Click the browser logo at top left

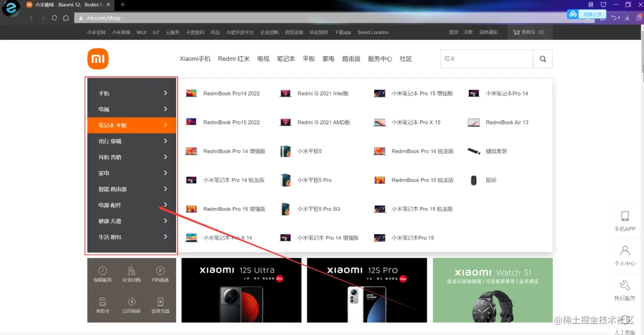coord(10,8)
